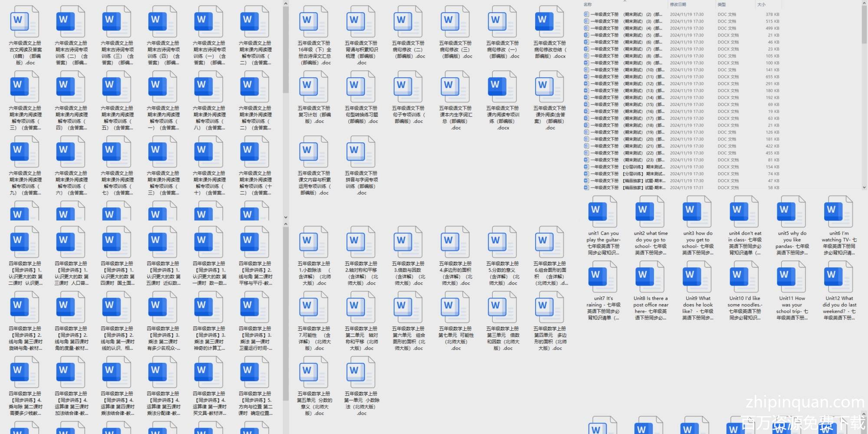Click the file list scrollbar up arrow
Image resolution: width=868 pixels, height=434 pixels.
coord(864,3)
